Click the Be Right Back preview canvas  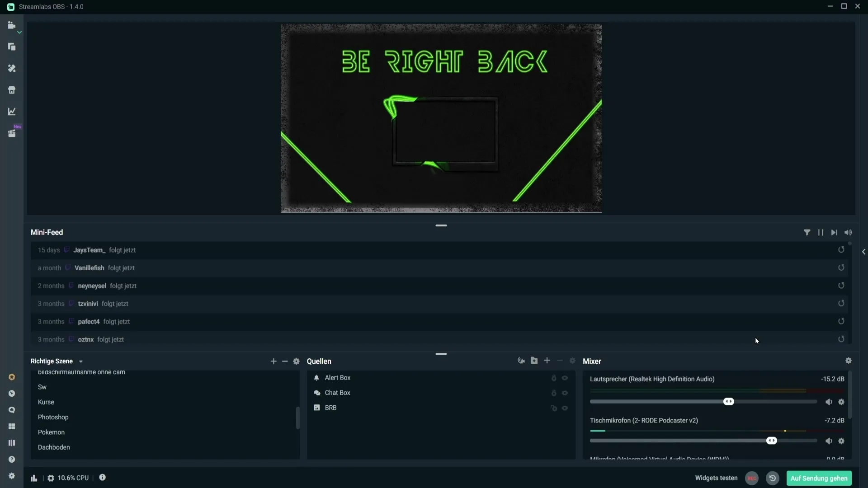click(x=441, y=118)
